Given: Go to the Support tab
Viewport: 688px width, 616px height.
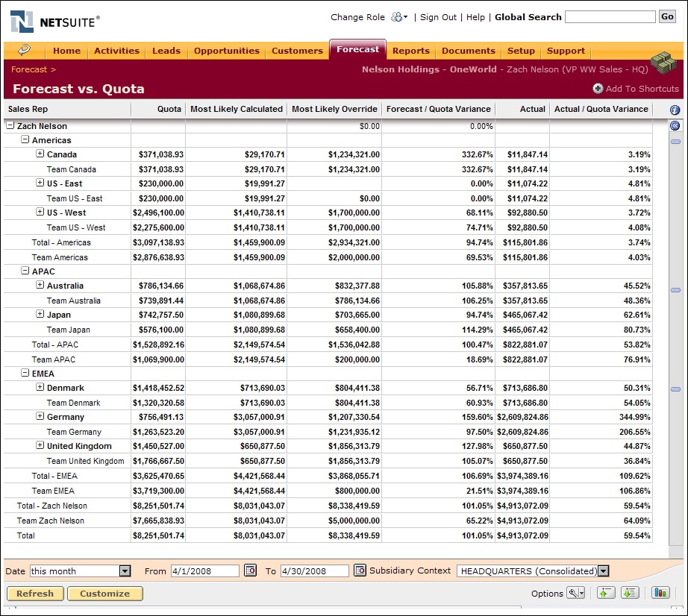Looking at the screenshot, I should coord(566,51).
